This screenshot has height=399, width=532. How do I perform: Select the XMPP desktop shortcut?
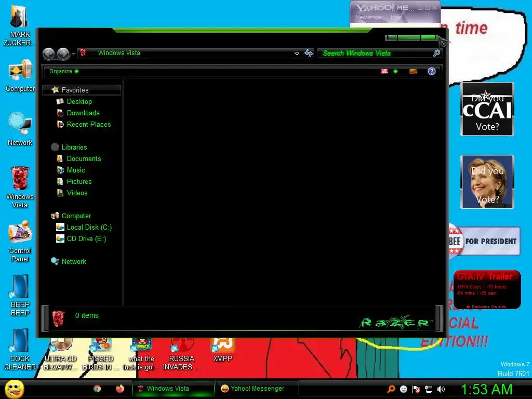tap(222, 351)
